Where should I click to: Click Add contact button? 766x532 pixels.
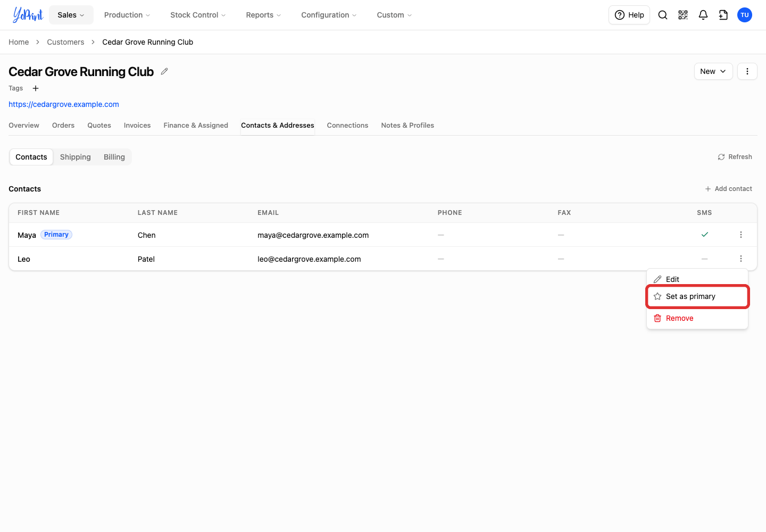728,189
